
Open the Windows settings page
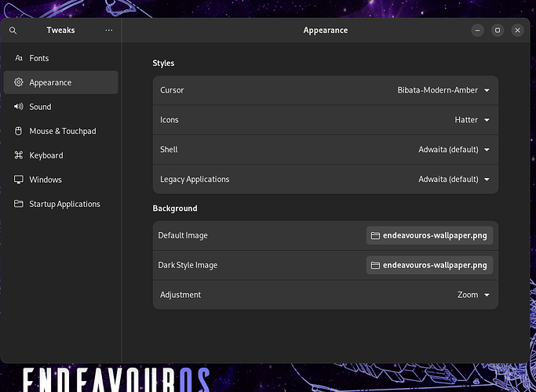(61, 180)
